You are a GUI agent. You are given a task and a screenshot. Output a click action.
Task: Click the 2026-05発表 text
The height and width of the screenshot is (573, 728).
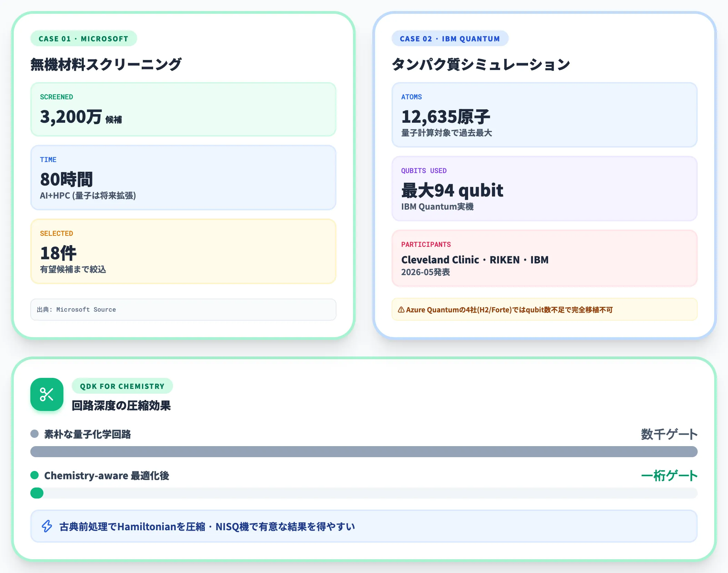(x=426, y=272)
